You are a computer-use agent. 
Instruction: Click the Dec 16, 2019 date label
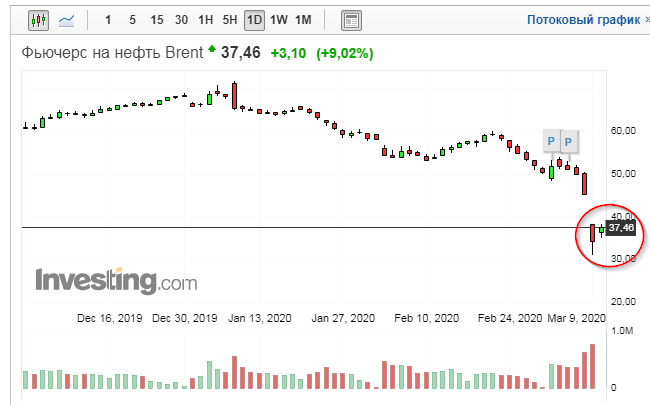point(109,318)
